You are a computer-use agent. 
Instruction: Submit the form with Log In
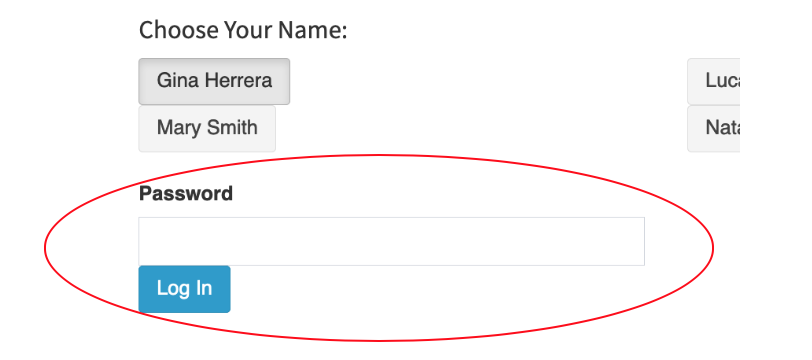[x=184, y=289]
